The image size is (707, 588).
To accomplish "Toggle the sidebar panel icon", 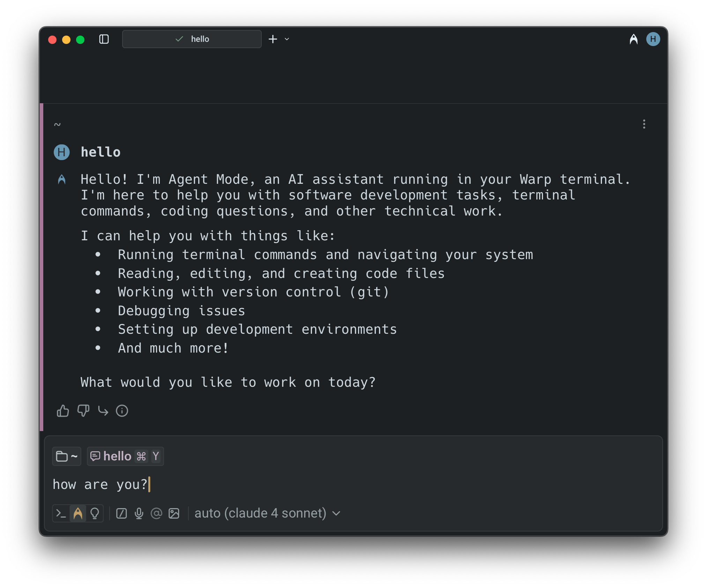I will tap(104, 39).
